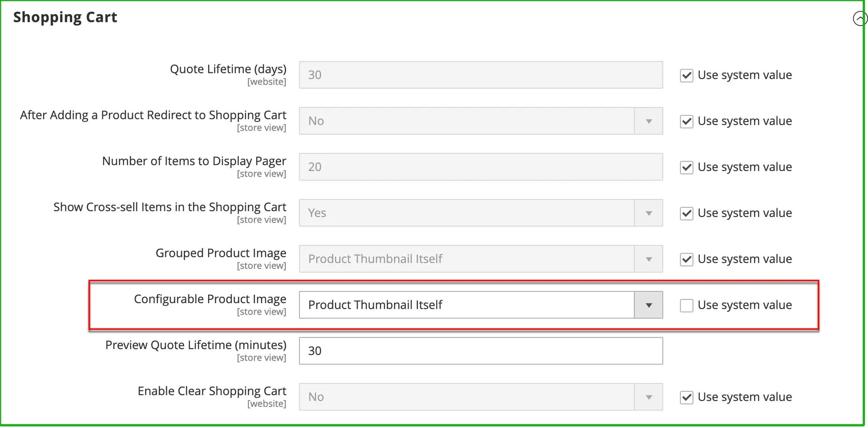Screen dimensions: 868x428
Task: Enable Use system value for Configurable Product Image
Action: pyautogui.click(x=686, y=305)
